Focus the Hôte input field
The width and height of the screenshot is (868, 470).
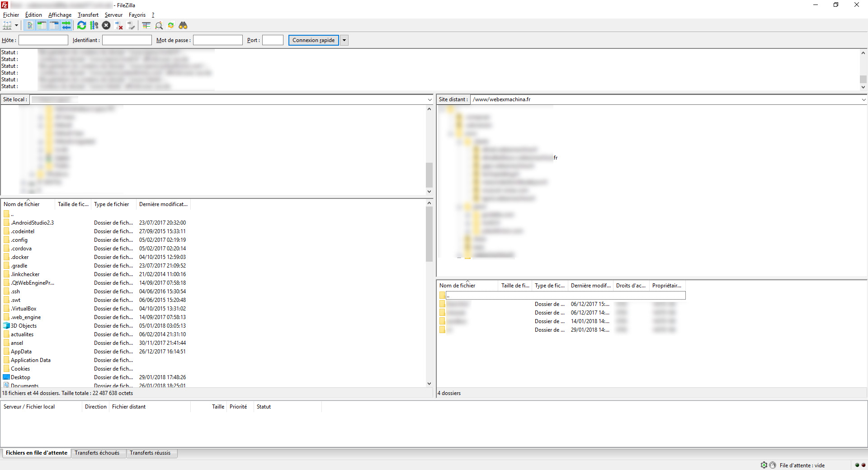point(43,40)
